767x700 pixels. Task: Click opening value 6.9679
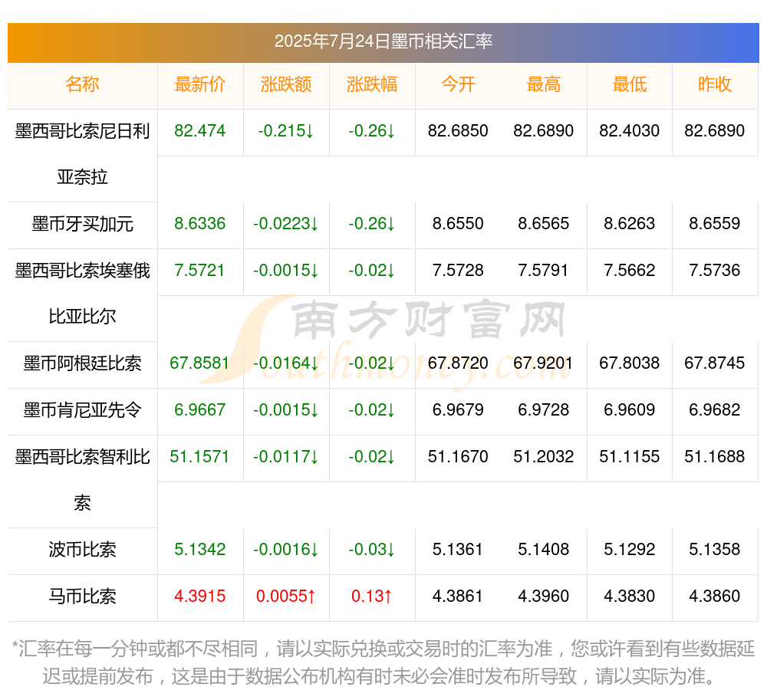[x=458, y=409]
